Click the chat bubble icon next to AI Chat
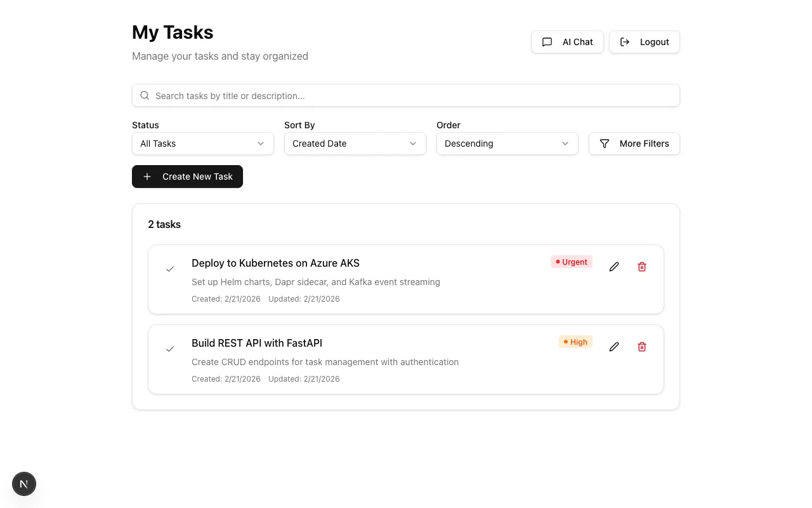This screenshot has height=508, width=812. [547, 42]
